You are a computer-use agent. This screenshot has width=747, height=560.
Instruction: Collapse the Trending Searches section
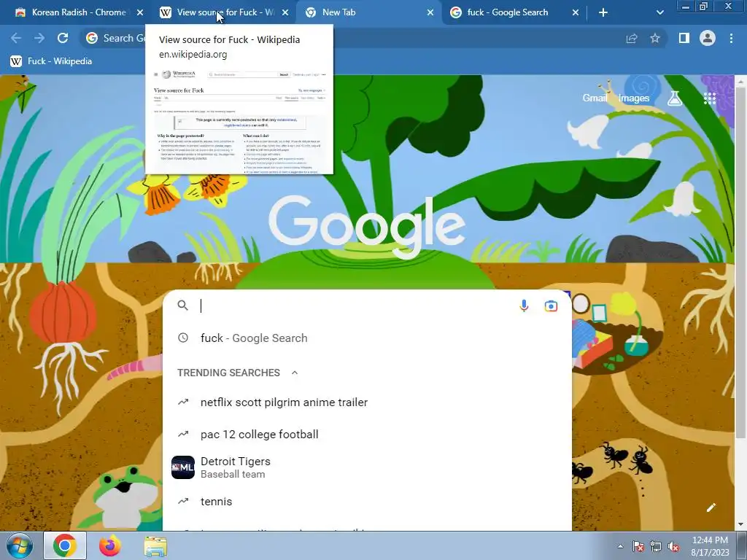click(295, 373)
